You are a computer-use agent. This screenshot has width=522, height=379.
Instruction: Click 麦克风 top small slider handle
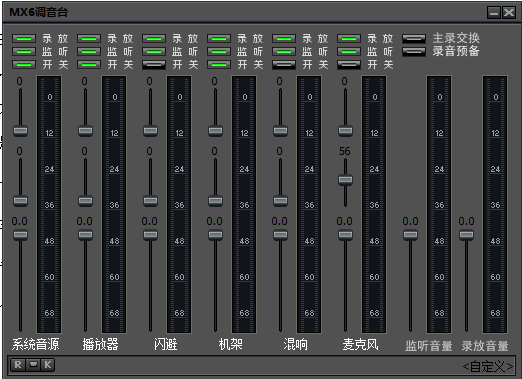point(345,131)
